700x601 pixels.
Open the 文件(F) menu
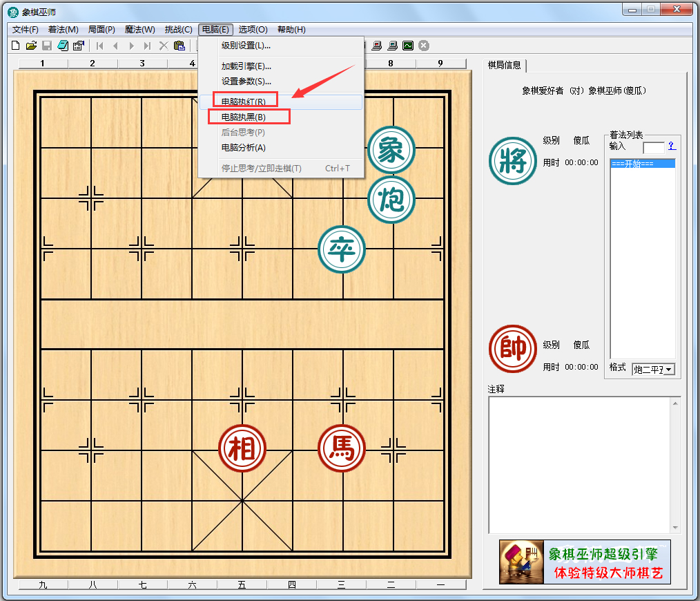pyautogui.click(x=26, y=30)
